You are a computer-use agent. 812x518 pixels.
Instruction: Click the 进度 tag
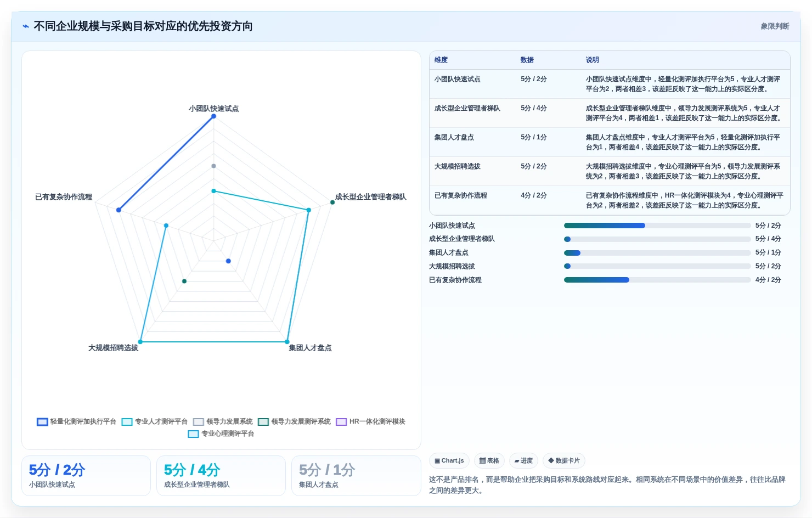pyautogui.click(x=523, y=460)
